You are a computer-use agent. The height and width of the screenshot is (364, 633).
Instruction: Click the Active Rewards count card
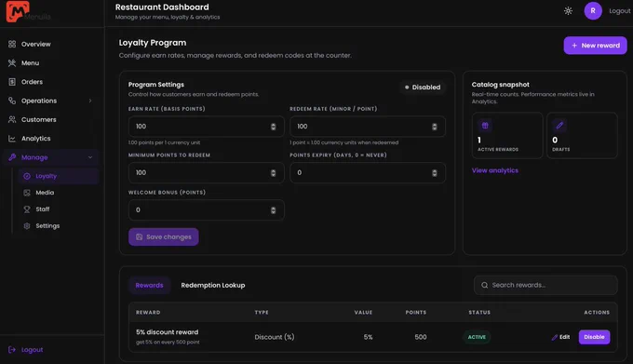(507, 136)
